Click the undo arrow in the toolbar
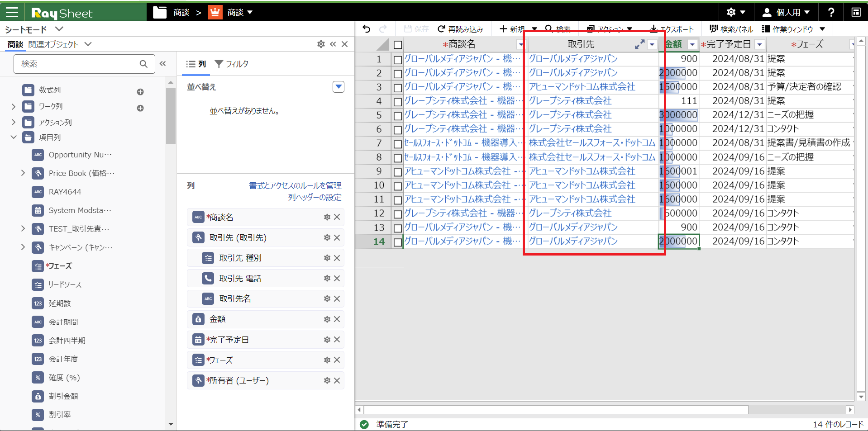Viewport: 868px width, 431px height. [367, 29]
